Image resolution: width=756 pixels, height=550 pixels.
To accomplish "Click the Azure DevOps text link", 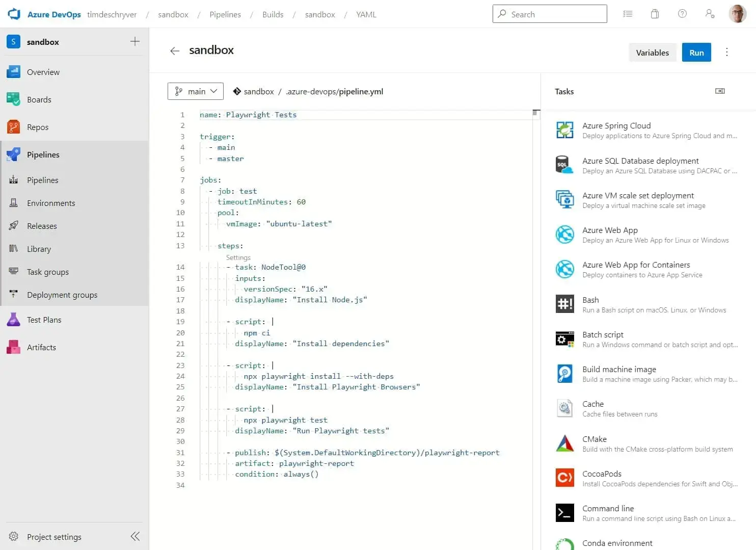I will pos(54,14).
